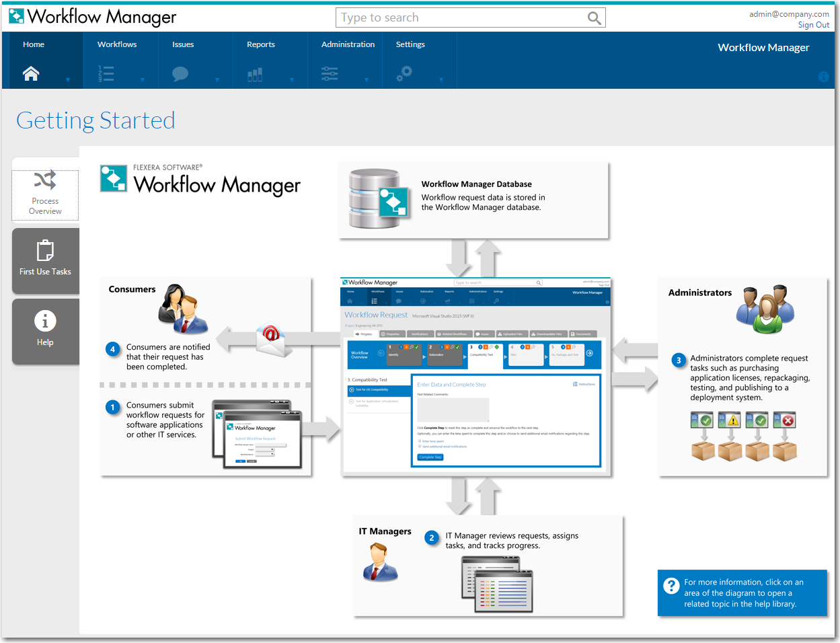Select the Process Overview tab
This screenshot has width=840, height=643.
click(45, 195)
